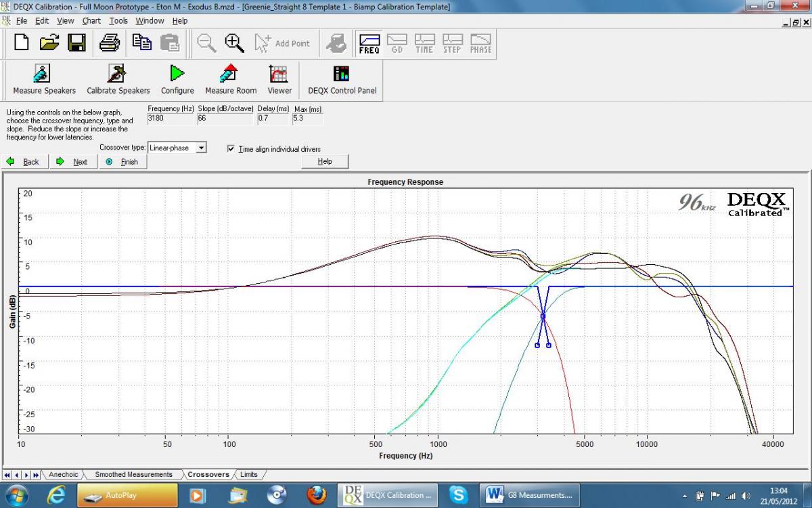Open the Chart menu

click(91, 21)
